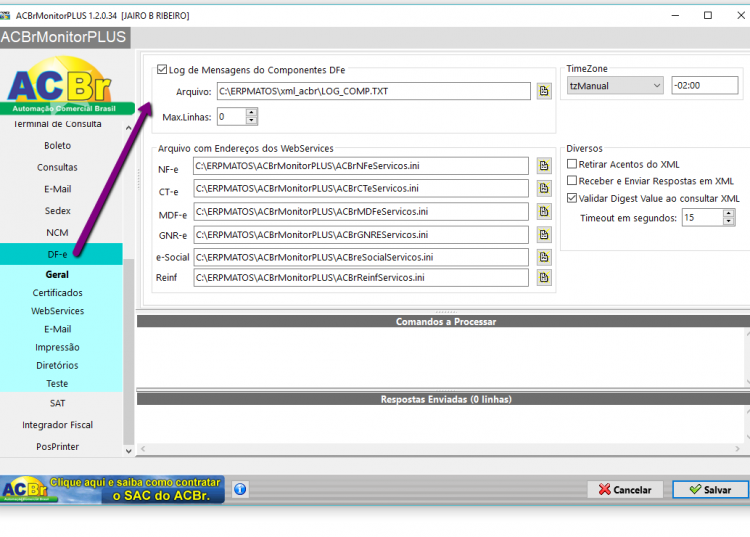The height and width of the screenshot is (537, 750).
Task: Open Terminal de Consulta section
Action: [57, 124]
